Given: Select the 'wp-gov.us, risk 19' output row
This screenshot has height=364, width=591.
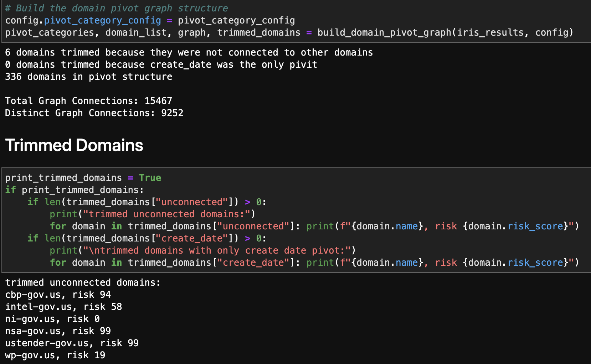Looking at the screenshot, I should pyautogui.click(x=55, y=355).
